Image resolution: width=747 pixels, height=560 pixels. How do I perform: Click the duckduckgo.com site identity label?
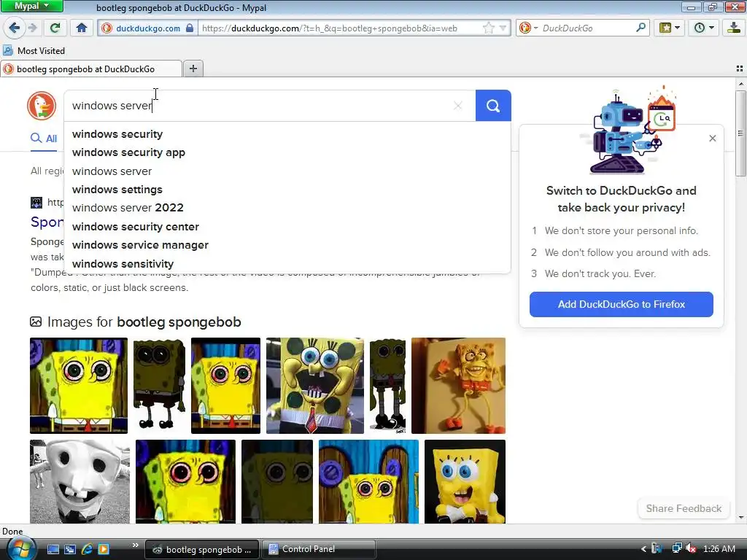[147, 28]
